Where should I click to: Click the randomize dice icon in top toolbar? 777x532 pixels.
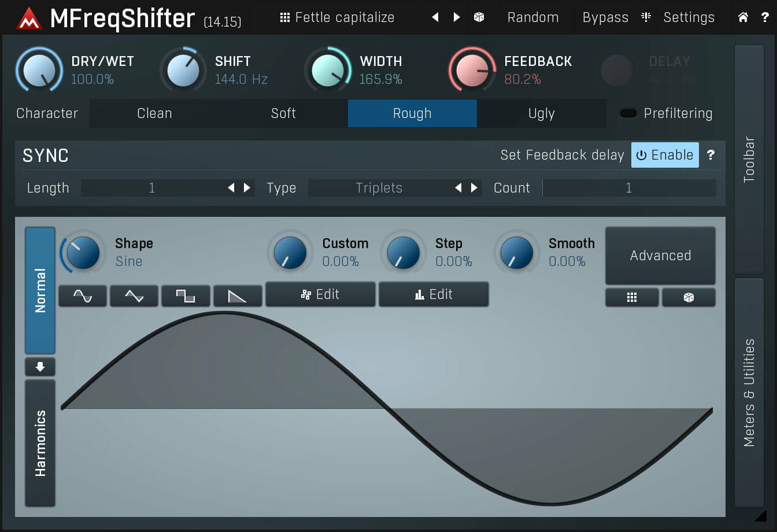(x=479, y=17)
